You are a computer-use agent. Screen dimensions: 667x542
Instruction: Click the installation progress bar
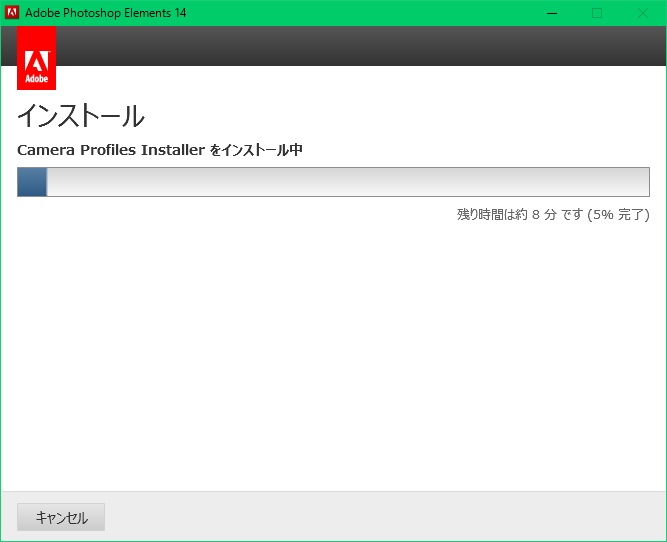click(333, 182)
